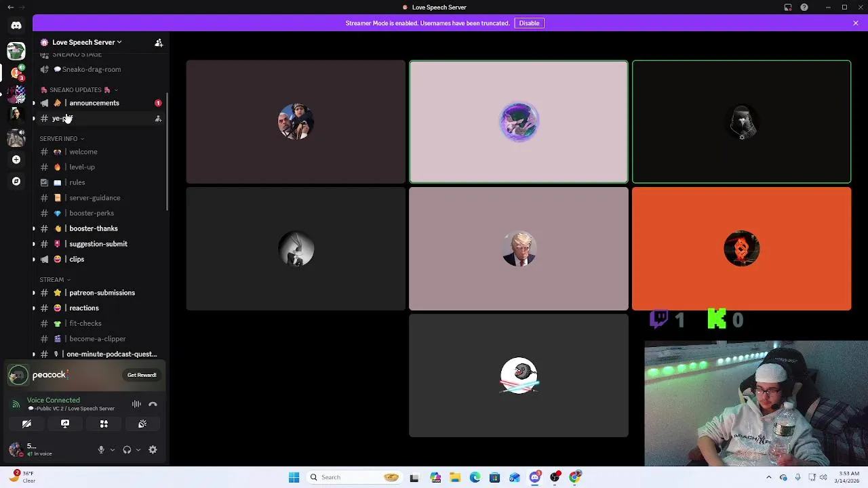This screenshot has width=868, height=488.
Task: Open microphone input options arrow
Action: pyautogui.click(x=113, y=449)
